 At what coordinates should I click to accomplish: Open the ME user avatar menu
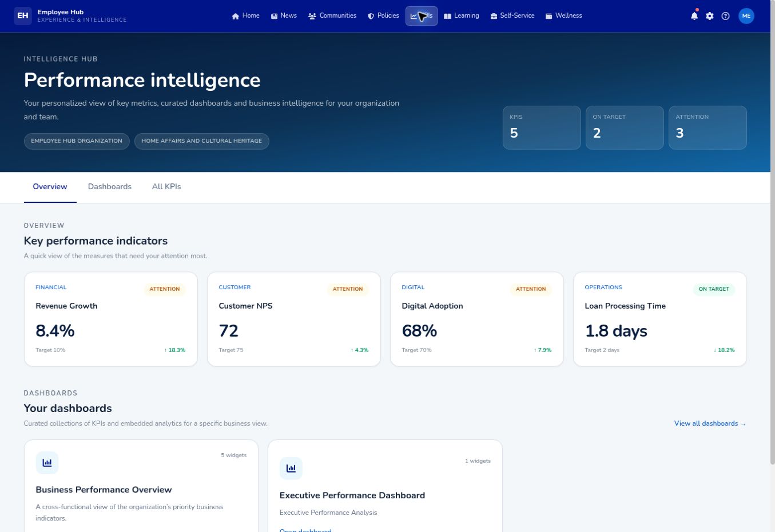tap(746, 16)
